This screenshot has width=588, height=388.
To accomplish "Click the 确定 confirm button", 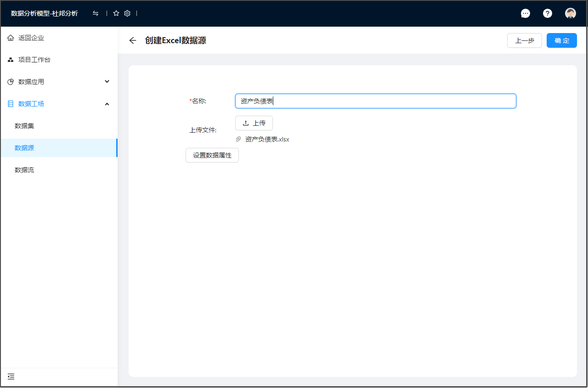I will pyautogui.click(x=561, y=40).
